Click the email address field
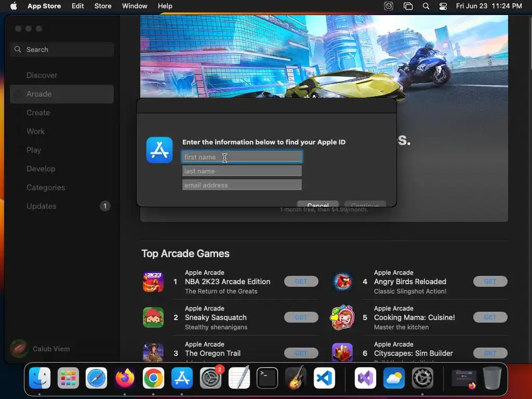Viewport: 532px width, 399px height. tap(242, 185)
